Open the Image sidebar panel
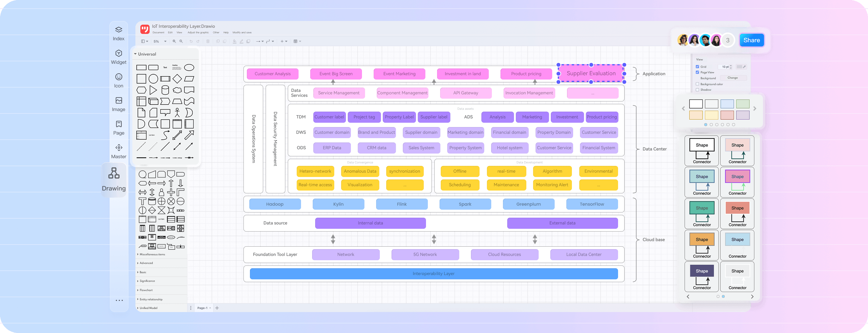 coord(119,104)
